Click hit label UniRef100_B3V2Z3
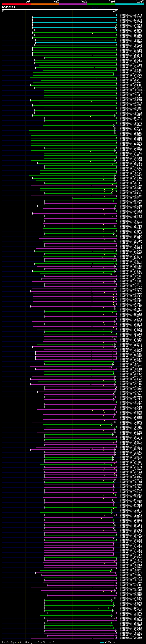Viewport: 146px width, 644px height. 131,316
